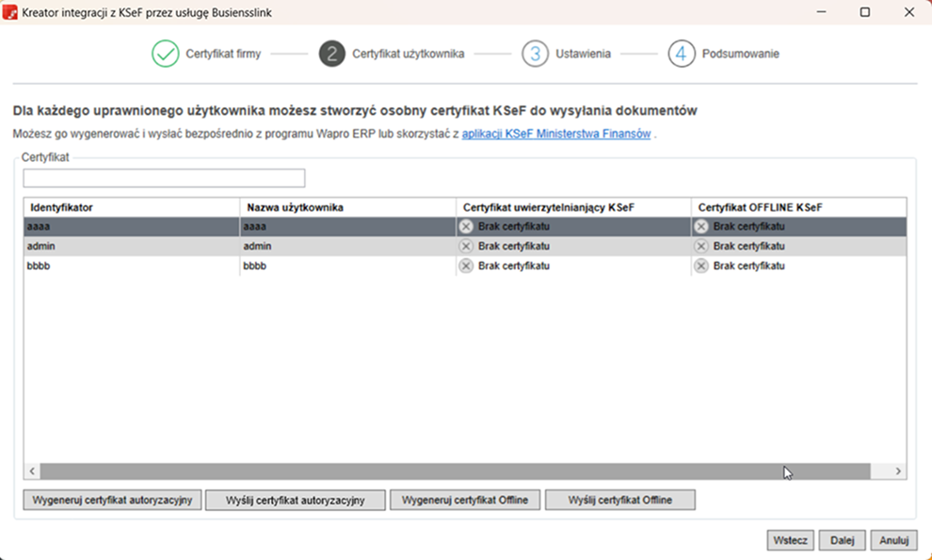Screen dimensions: 932x560
Task: Click Wyślij certyfikat Offline button
Action: (x=619, y=500)
